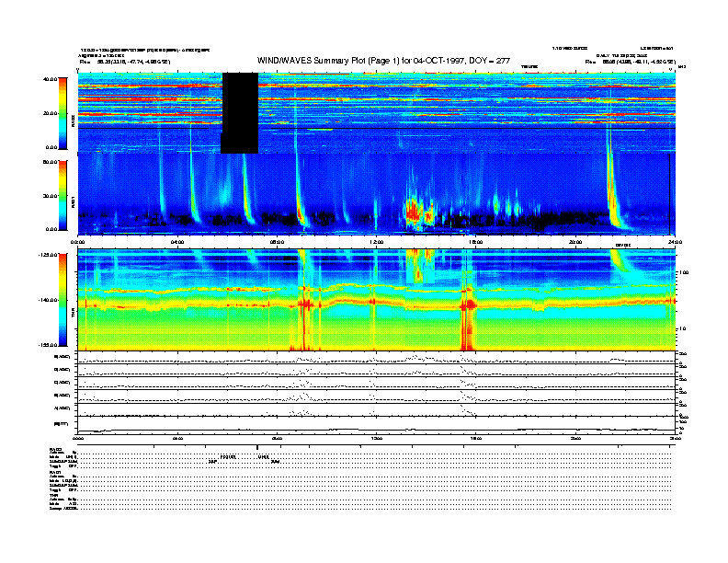Screen dimensions: 728x563
Task: Click the lowest line-plot strip above bottom axis
Action: pyautogui.click(x=377, y=425)
